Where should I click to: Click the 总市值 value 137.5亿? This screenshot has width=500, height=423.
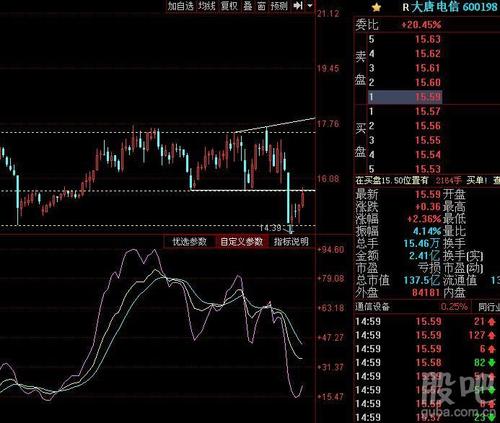[x=422, y=280]
